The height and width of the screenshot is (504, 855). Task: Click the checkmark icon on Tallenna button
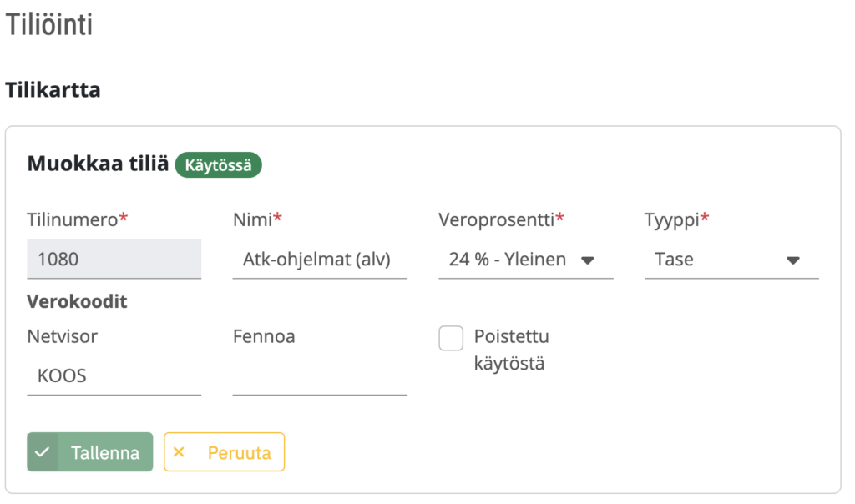42,451
